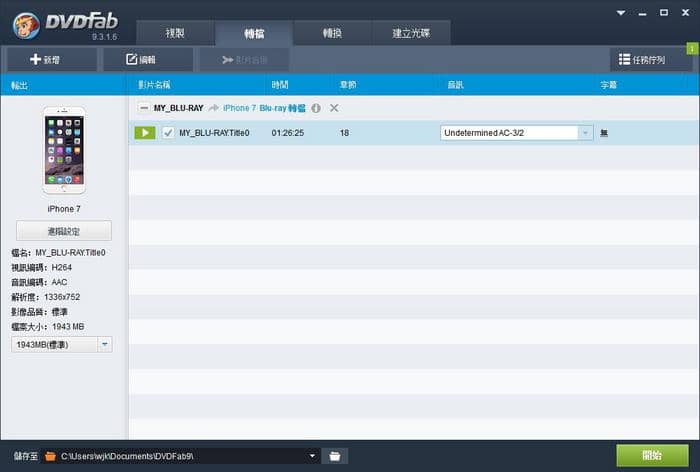Viewport: 700px width, 472px height.
Task: Open the 複製 (Copy) tab
Action: click(175, 33)
